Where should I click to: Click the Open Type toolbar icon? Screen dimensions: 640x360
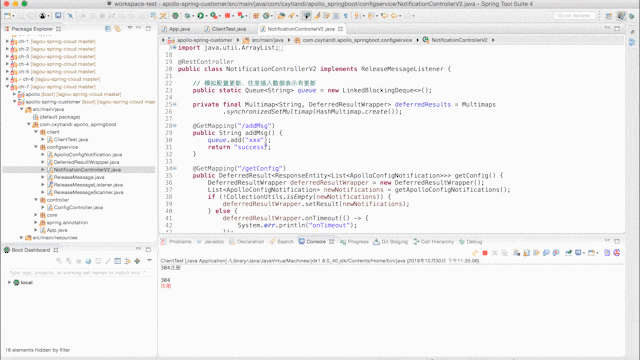point(281,16)
